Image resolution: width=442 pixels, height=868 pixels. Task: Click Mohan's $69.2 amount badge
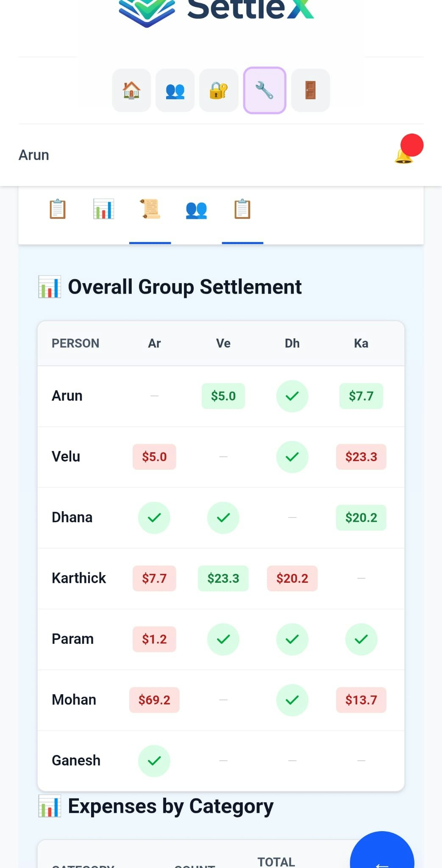(154, 700)
